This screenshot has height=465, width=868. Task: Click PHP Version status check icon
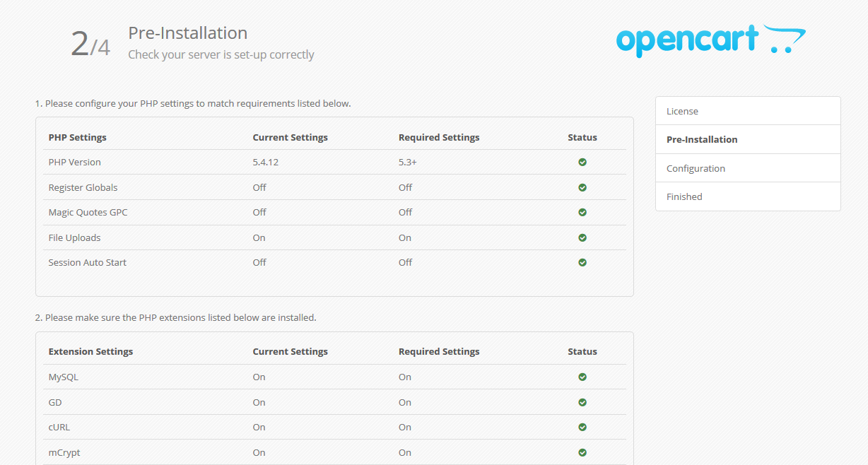pyautogui.click(x=582, y=162)
